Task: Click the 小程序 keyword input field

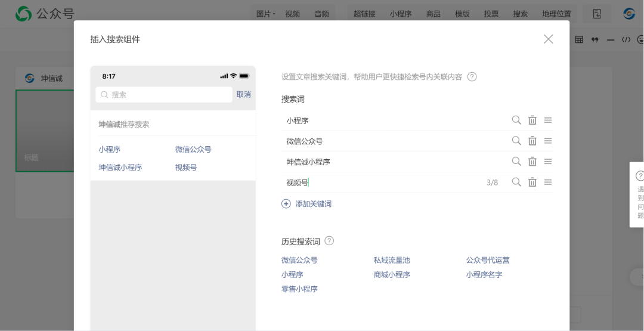Action: tap(394, 120)
